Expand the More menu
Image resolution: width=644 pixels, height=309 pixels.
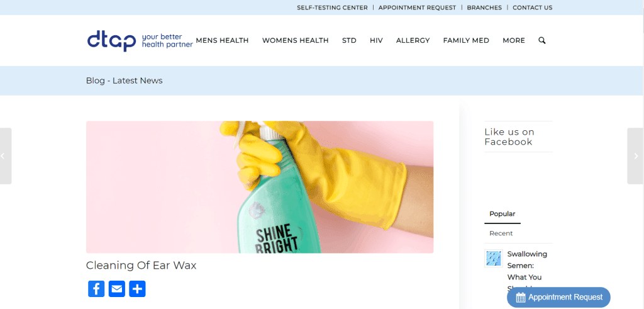pyautogui.click(x=514, y=40)
